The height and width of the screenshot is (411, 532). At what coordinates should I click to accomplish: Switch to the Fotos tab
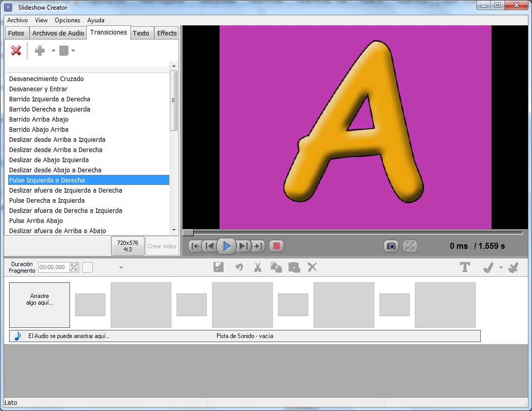click(x=16, y=33)
